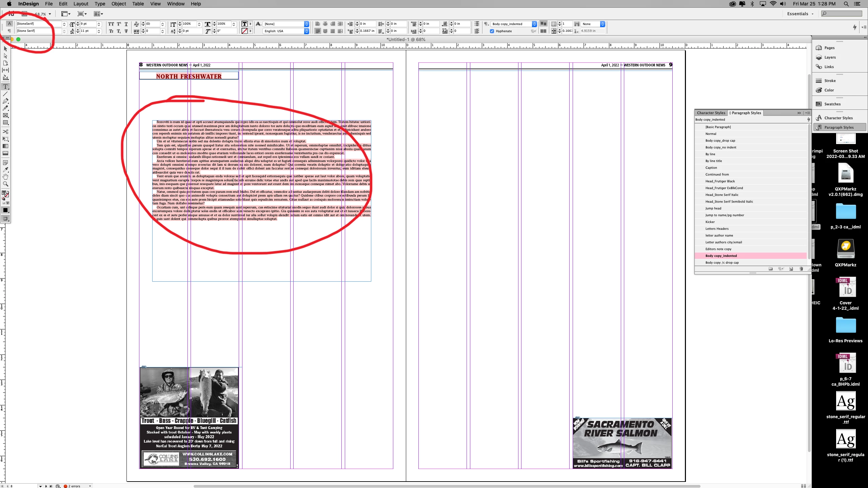Image resolution: width=868 pixels, height=488 pixels.
Task: Select the Scissors tool
Action: coord(5,131)
